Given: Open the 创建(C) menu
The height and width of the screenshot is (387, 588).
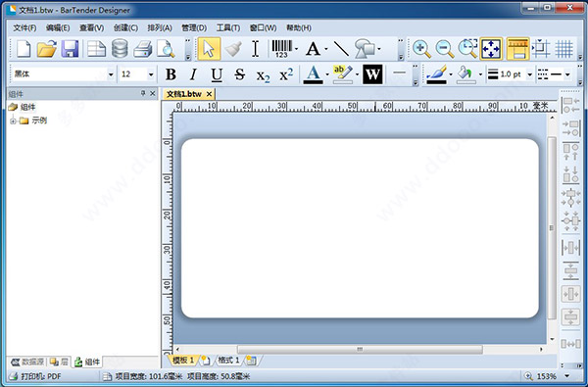Looking at the screenshot, I should tap(125, 27).
